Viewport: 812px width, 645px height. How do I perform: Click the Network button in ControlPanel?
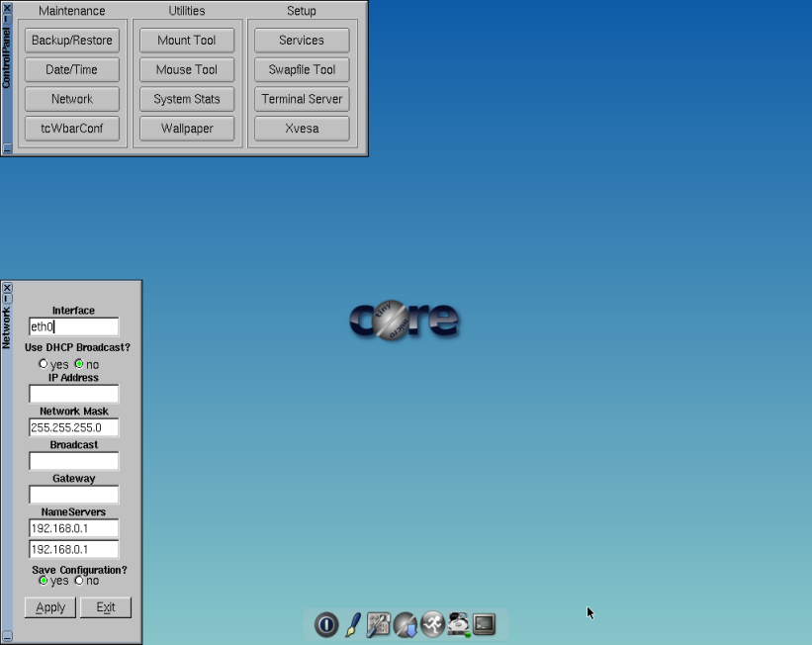click(72, 99)
